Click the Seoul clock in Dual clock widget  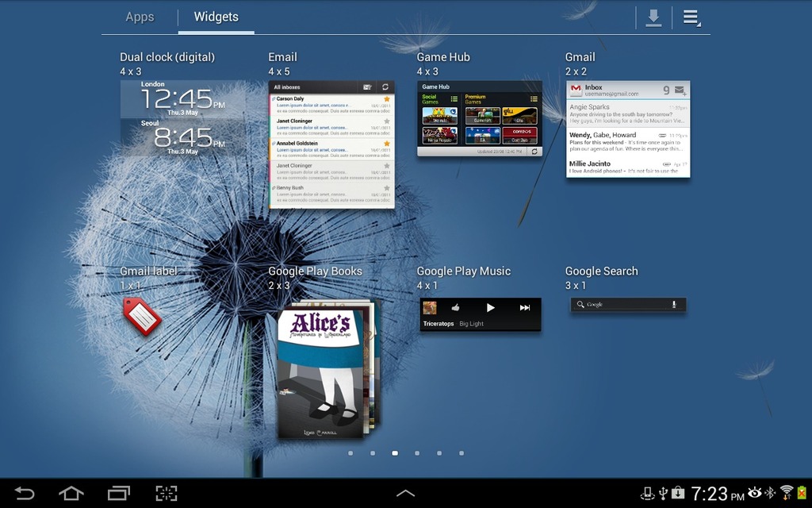tap(183, 137)
